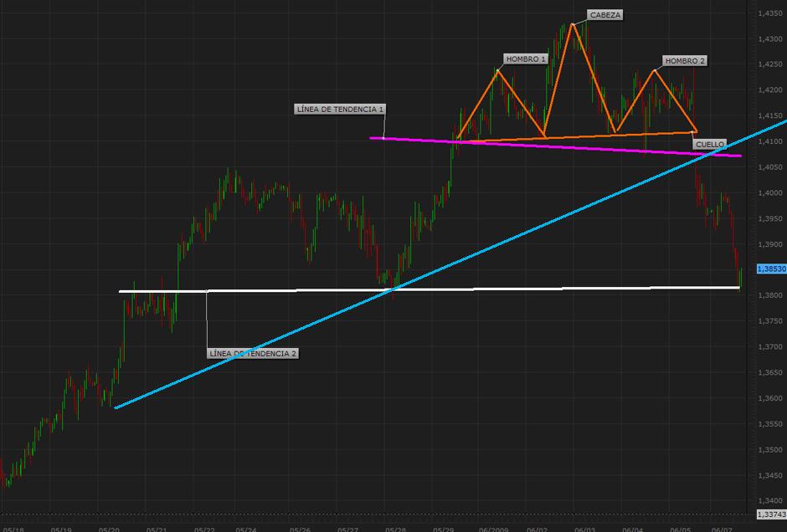Click the current price tag 1,38530
Image resolution: width=787 pixels, height=532 pixels.
(x=771, y=269)
